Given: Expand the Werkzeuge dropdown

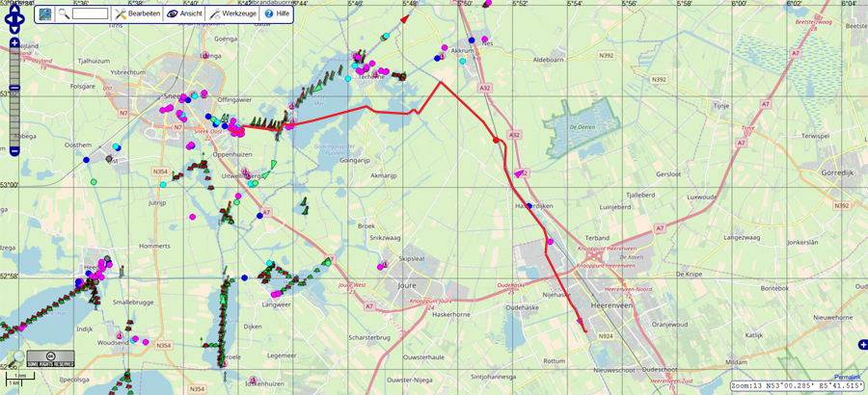Looking at the screenshot, I should [231, 13].
